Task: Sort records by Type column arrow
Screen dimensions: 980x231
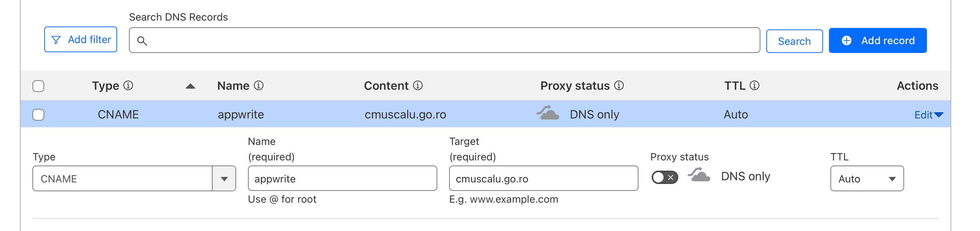Action: pyautogui.click(x=190, y=86)
